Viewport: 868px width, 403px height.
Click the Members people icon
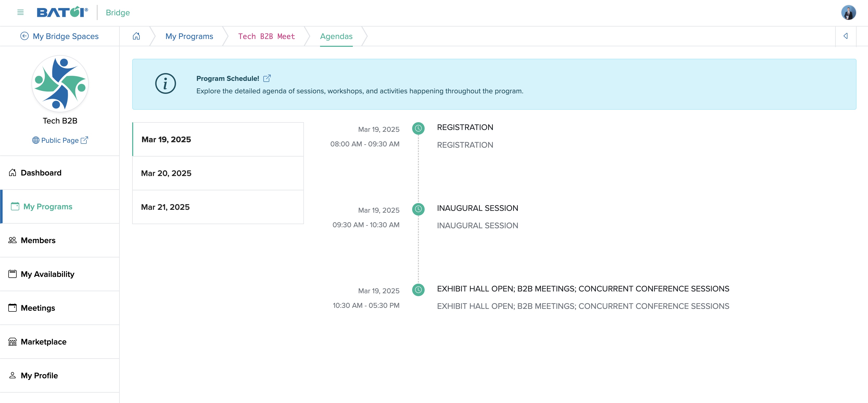tap(12, 240)
